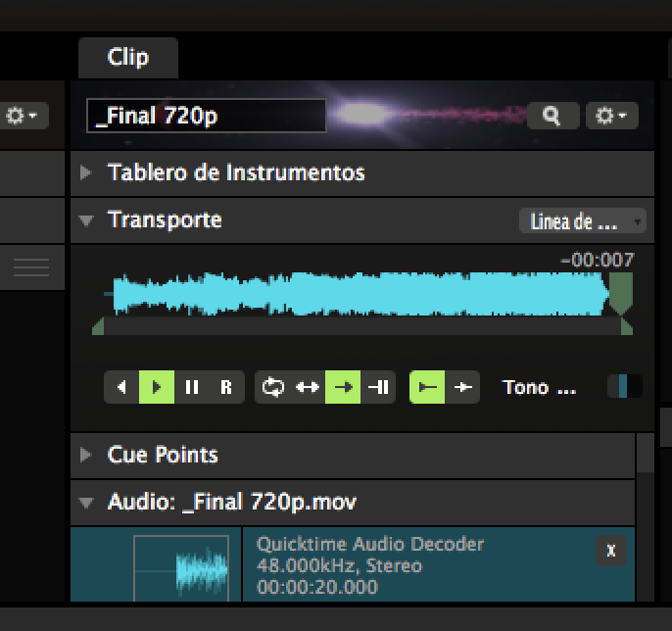Click the clip name input field
Screen dimensions: 672x631
206,116
